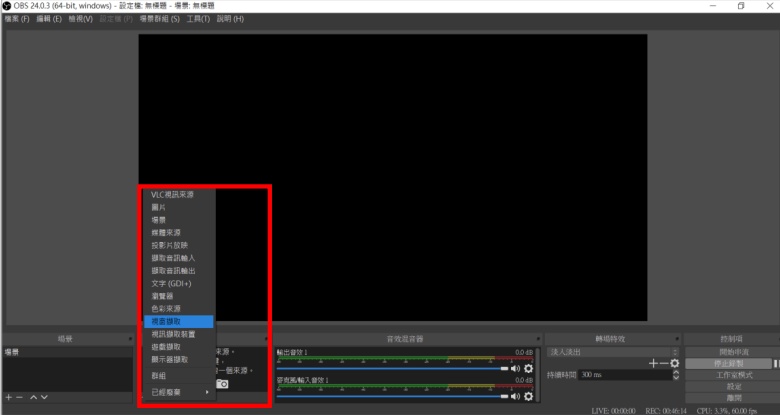The height and width of the screenshot is (415, 780).
Task: Increase 持續時間 with stepper arrows
Action: [x=676, y=373]
